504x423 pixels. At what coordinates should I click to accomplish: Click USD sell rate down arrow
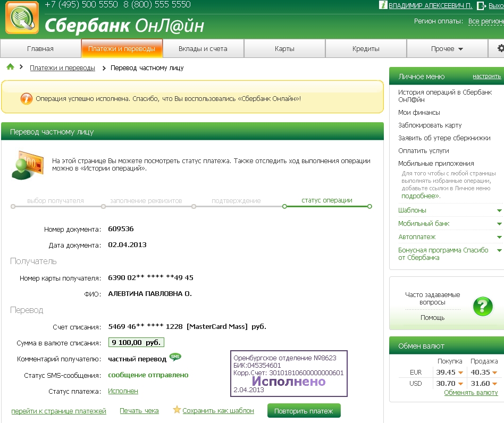coord(494,384)
